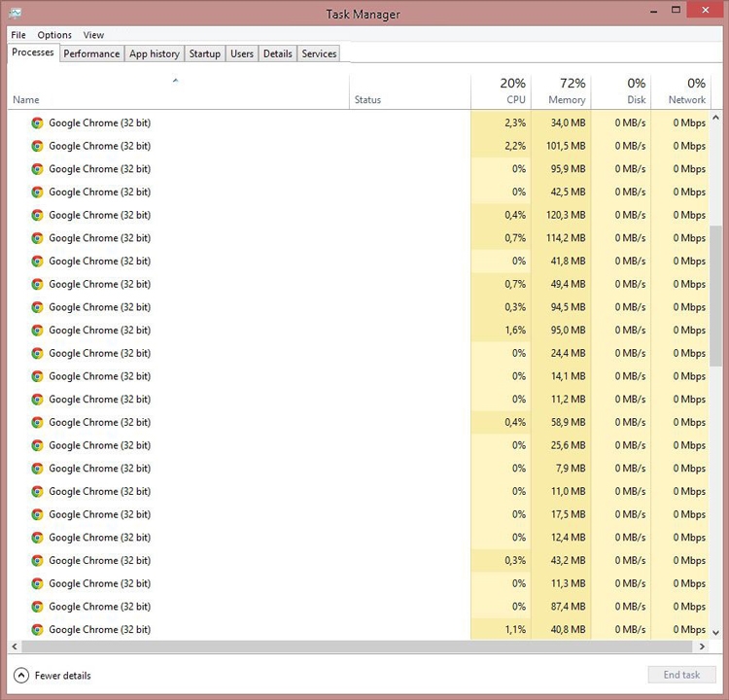Viewport: 729px width, 700px height.
Task: Select the 2,3% CPU cell
Action: pyautogui.click(x=501, y=122)
